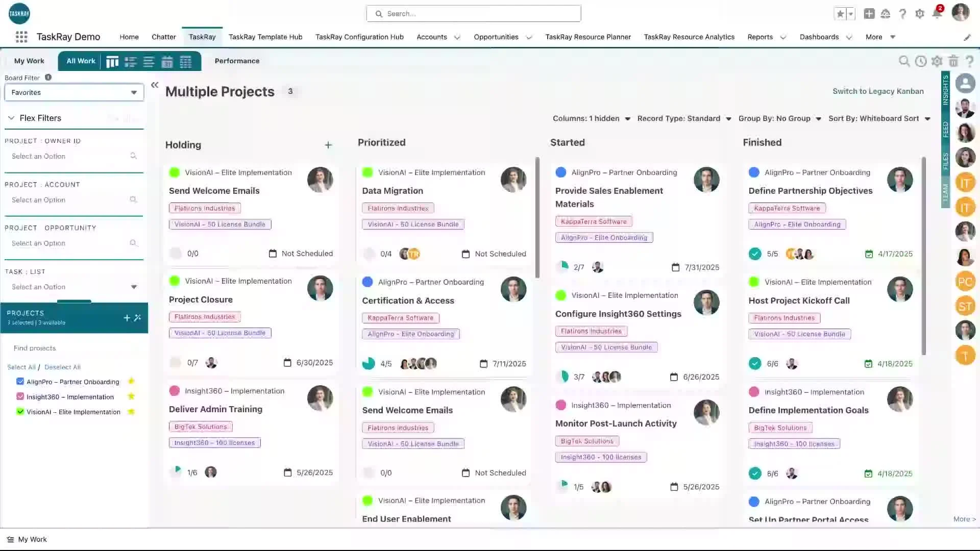Open TaskRay settings gear icon
Image resolution: width=980 pixels, height=551 pixels.
937,61
